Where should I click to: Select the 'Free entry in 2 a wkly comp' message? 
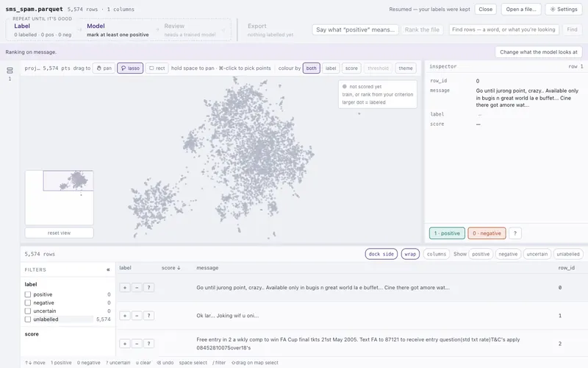coord(358,344)
